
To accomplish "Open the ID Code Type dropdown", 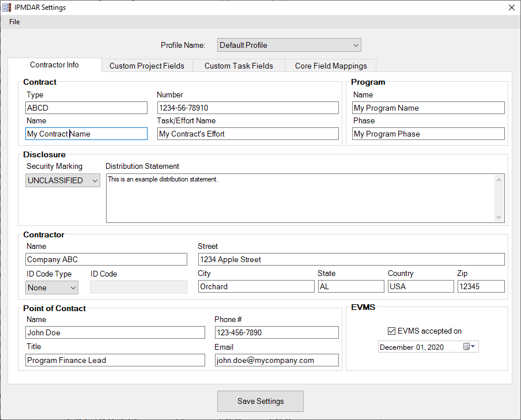I will click(52, 287).
